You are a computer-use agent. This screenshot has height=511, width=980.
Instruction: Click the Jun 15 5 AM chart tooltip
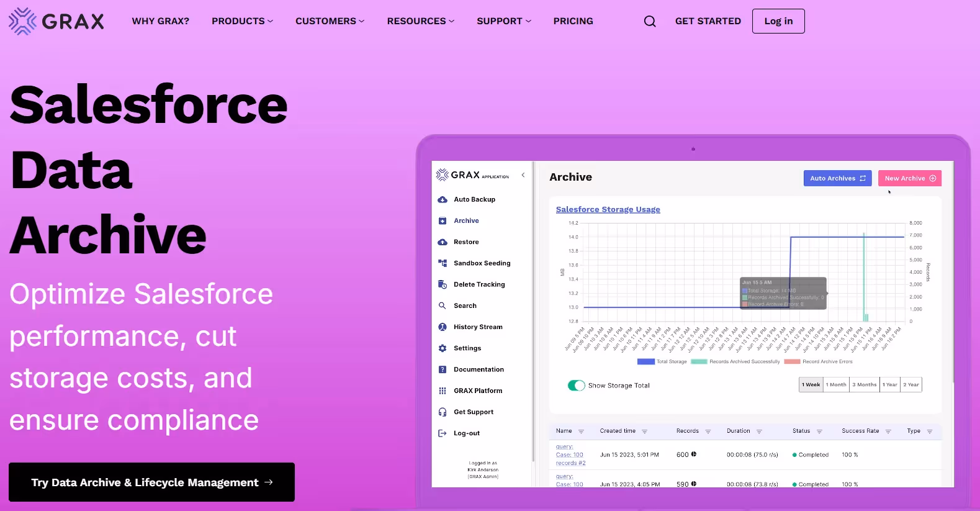pos(783,293)
